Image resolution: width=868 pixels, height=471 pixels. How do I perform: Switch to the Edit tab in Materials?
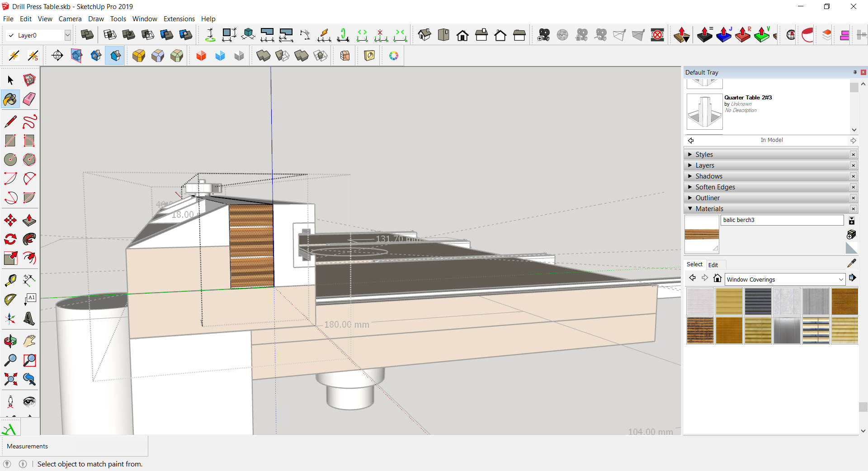pos(713,265)
